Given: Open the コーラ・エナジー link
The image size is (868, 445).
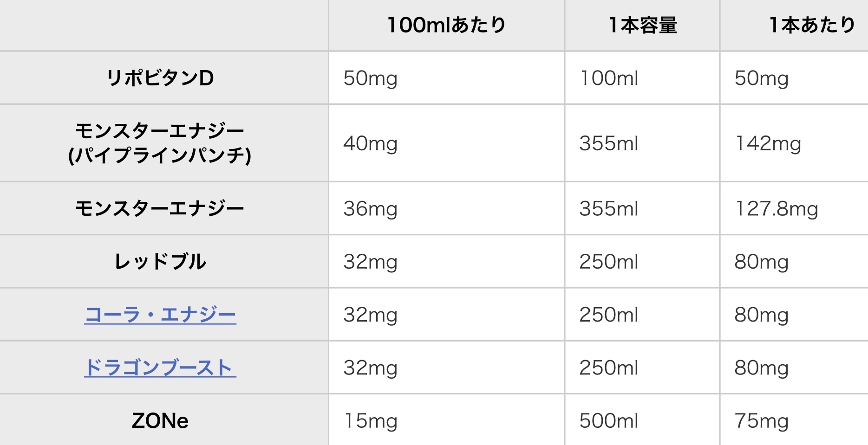Looking at the screenshot, I should coord(160,315).
